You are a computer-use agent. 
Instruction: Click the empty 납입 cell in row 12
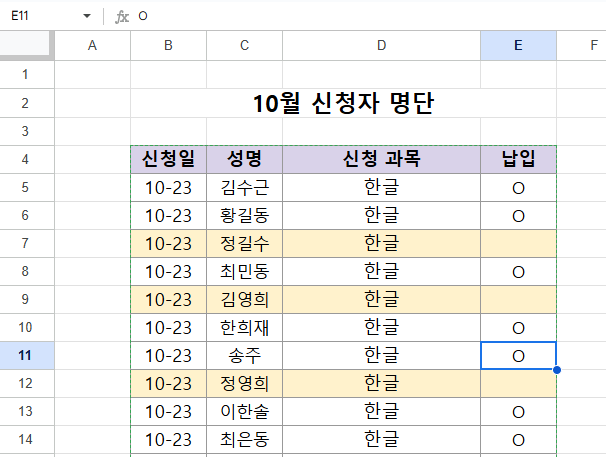click(518, 384)
